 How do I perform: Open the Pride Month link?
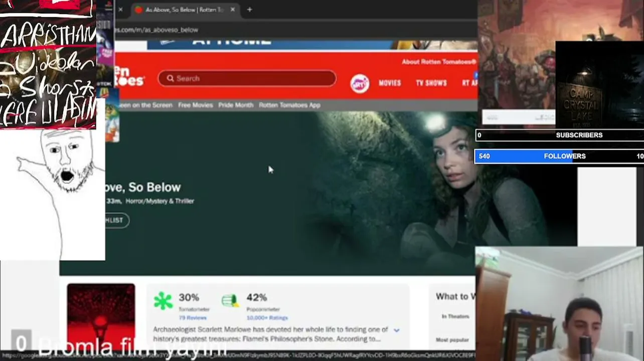tap(236, 105)
